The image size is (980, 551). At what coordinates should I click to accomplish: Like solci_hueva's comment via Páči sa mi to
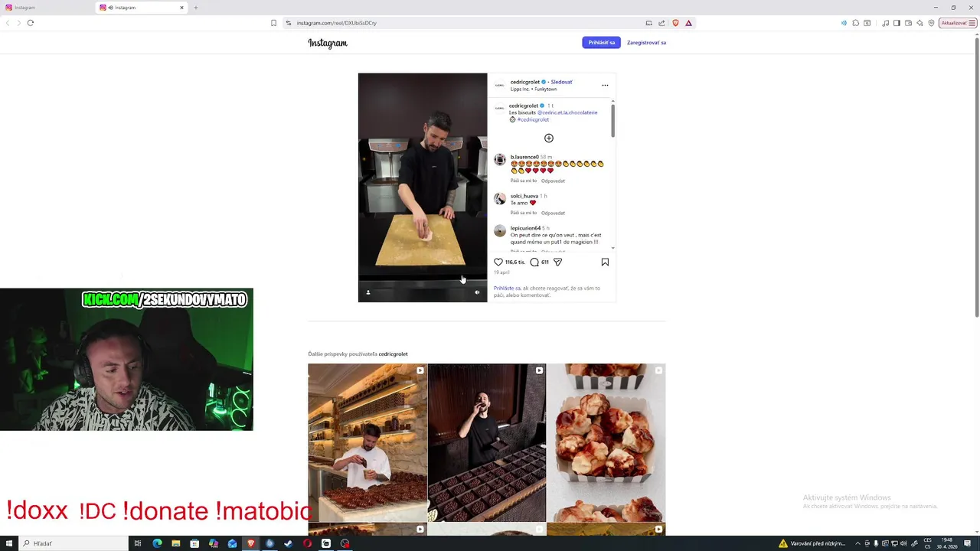click(x=524, y=213)
